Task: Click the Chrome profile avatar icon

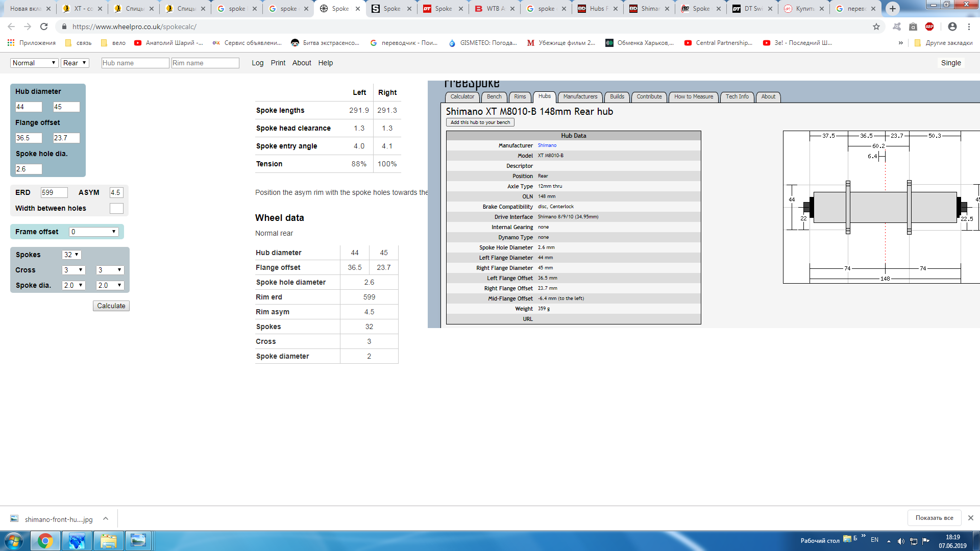Action: click(x=952, y=27)
